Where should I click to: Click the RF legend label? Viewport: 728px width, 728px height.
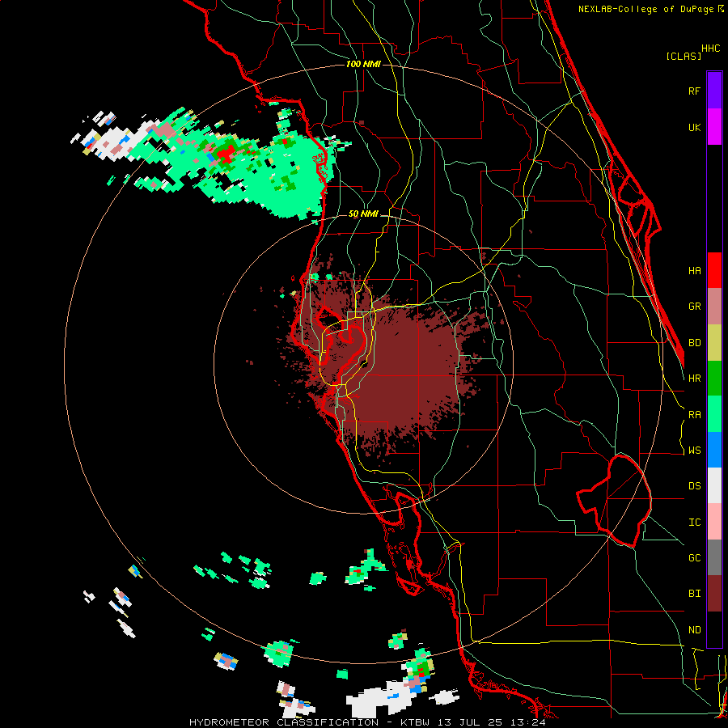point(694,91)
